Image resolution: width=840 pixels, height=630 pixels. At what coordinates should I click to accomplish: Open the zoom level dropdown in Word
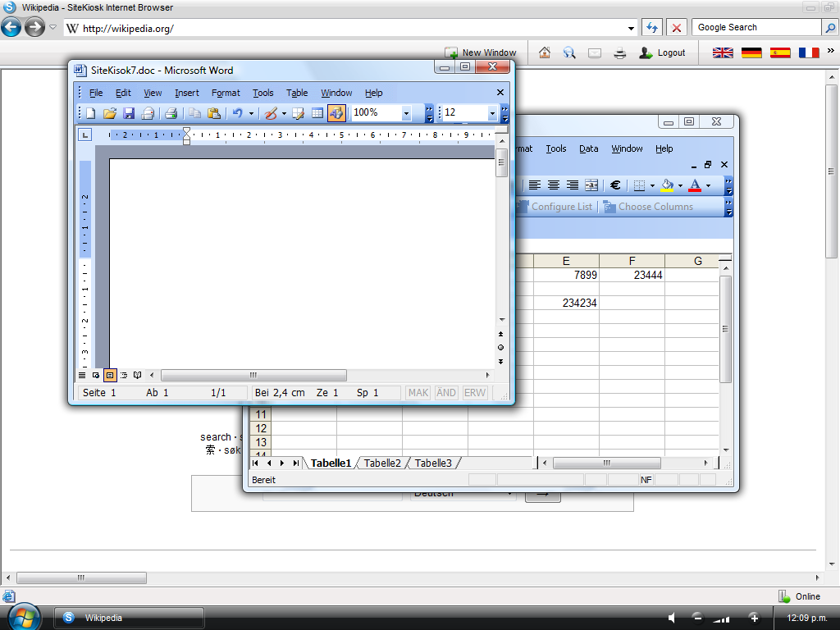pos(405,112)
